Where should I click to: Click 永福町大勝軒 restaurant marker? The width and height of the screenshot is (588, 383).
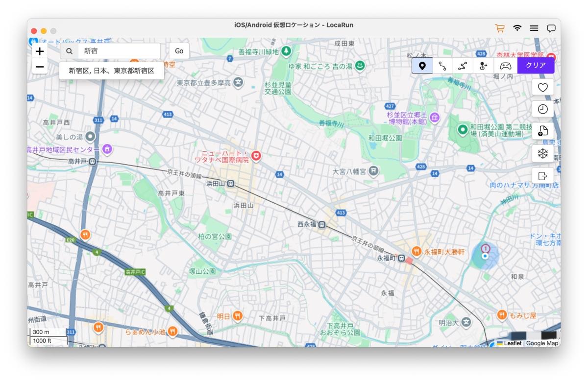[x=416, y=251]
